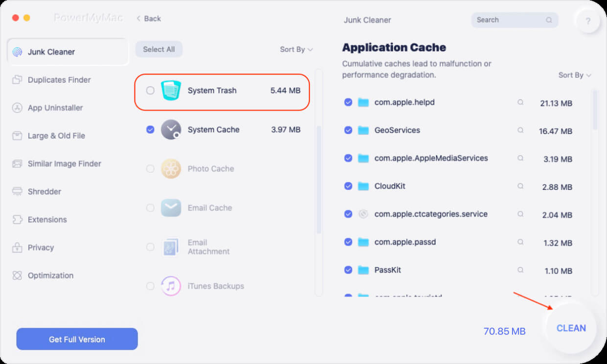This screenshot has width=607, height=364.
Task: Uncheck the CloudKit checkbox
Action: [348, 186]
